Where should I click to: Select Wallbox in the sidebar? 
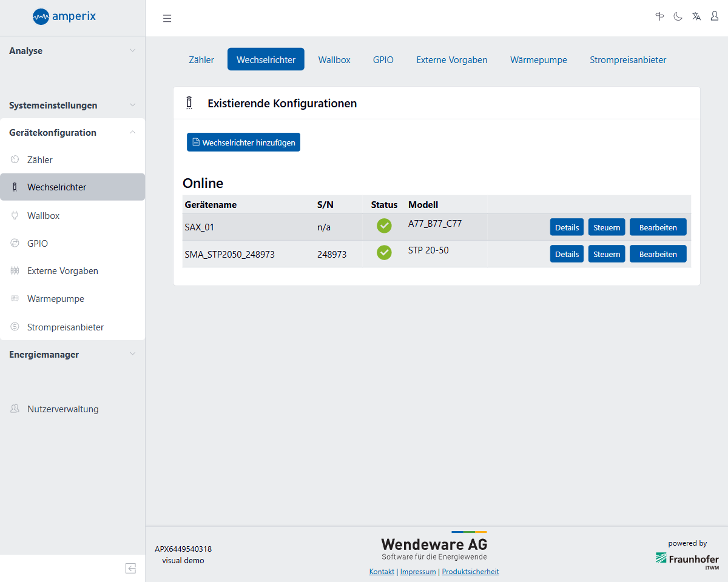point(43,216)
